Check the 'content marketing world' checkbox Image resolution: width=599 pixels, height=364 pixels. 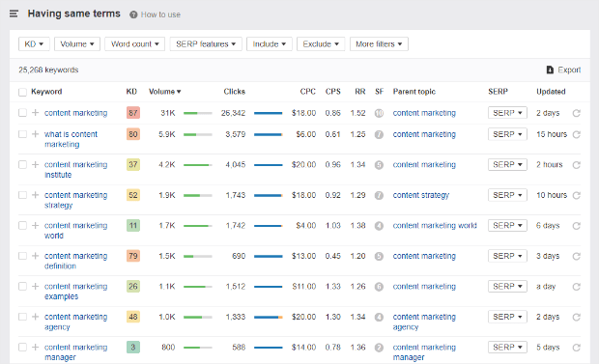point(22,225)
